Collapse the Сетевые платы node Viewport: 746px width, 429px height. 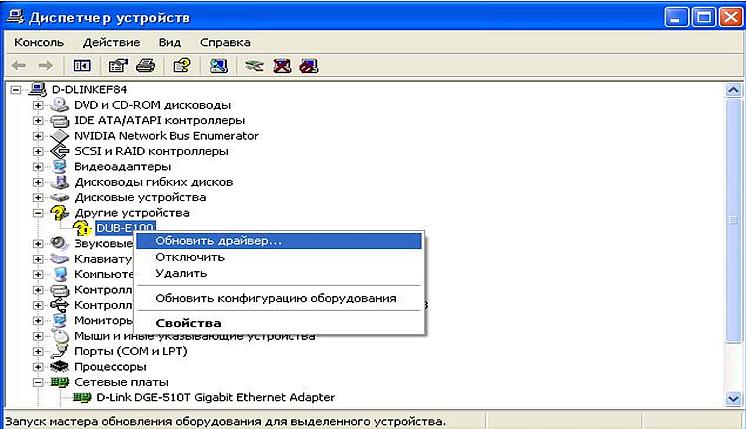click(38, 382)
